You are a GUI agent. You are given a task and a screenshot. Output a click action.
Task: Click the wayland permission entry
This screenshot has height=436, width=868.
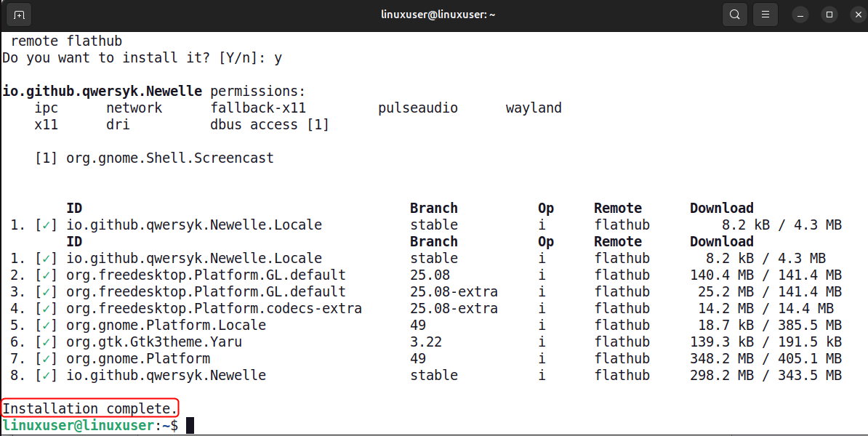(x=534, y=108)
